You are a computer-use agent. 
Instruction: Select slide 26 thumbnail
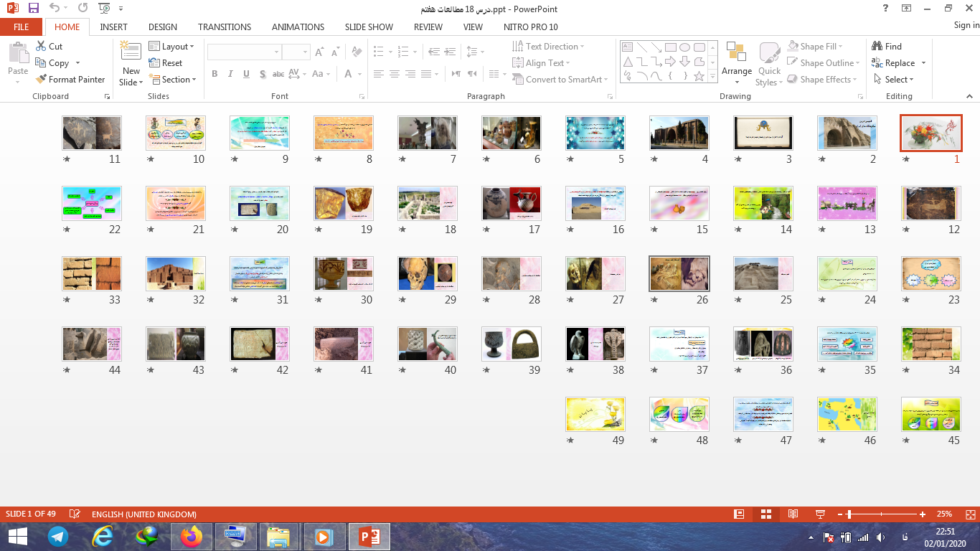(x=679, y=273)
